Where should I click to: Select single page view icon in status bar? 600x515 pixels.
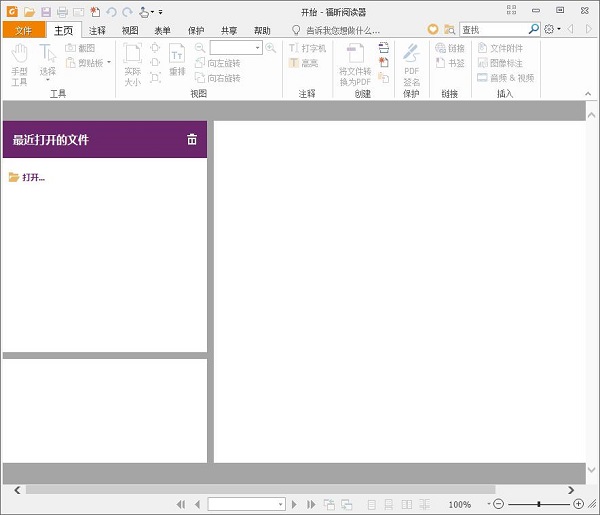tap(371, 504)
